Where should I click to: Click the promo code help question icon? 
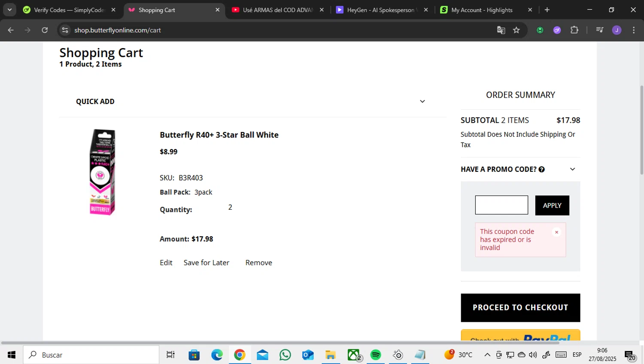542,169
